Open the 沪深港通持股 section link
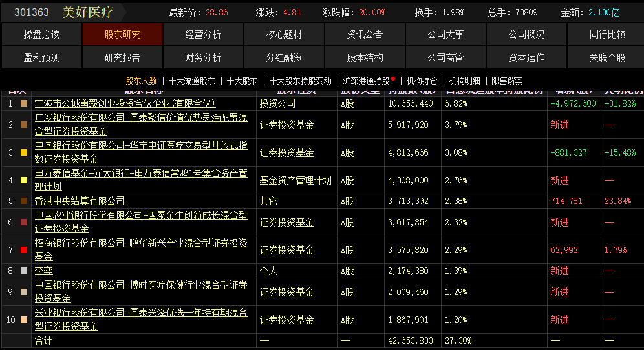Image resolution: width=644 pixels, height=350 pixels. click(x=367, y=81)
